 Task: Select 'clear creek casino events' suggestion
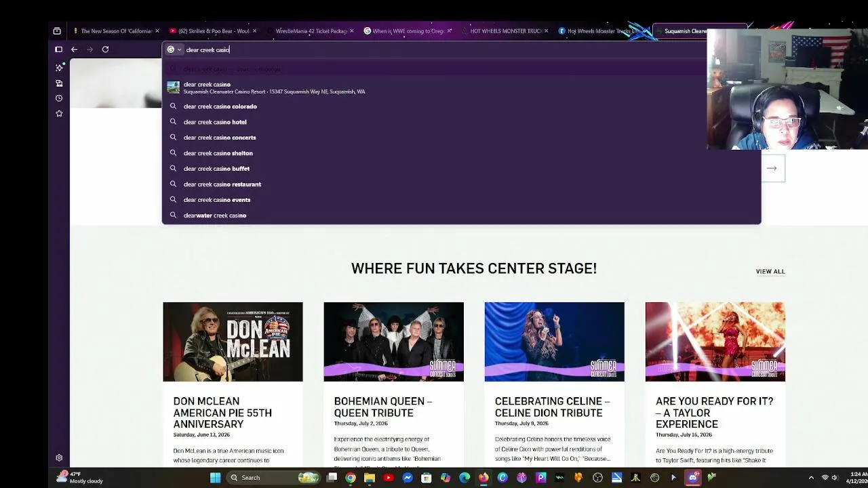[x=461, y=200]
